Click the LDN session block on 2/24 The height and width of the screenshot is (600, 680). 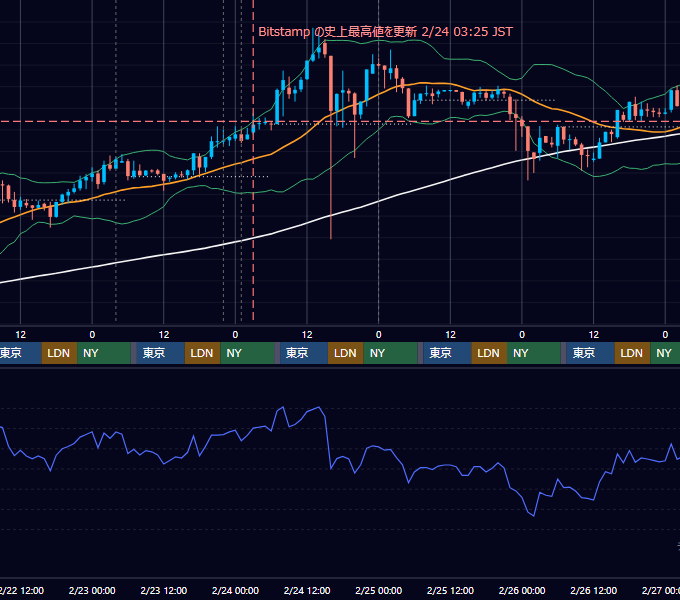(346, 353)
